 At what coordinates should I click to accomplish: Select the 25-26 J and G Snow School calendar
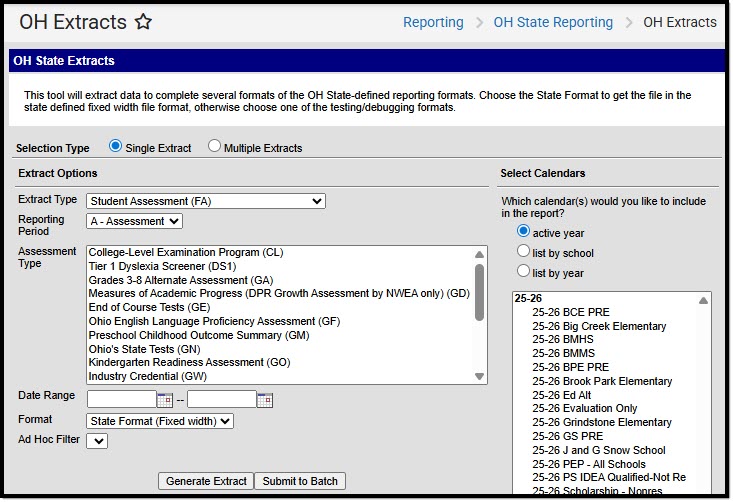click(599, 451)
